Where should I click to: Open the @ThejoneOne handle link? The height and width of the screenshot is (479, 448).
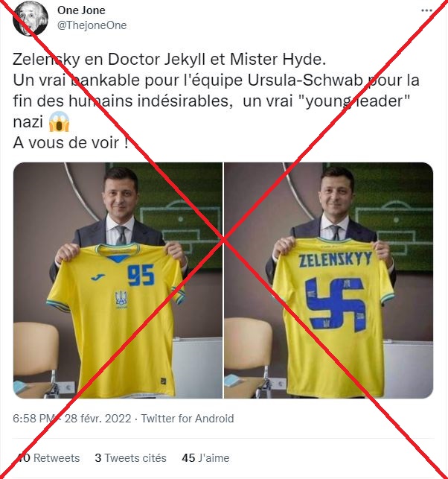tap(92, 25)
